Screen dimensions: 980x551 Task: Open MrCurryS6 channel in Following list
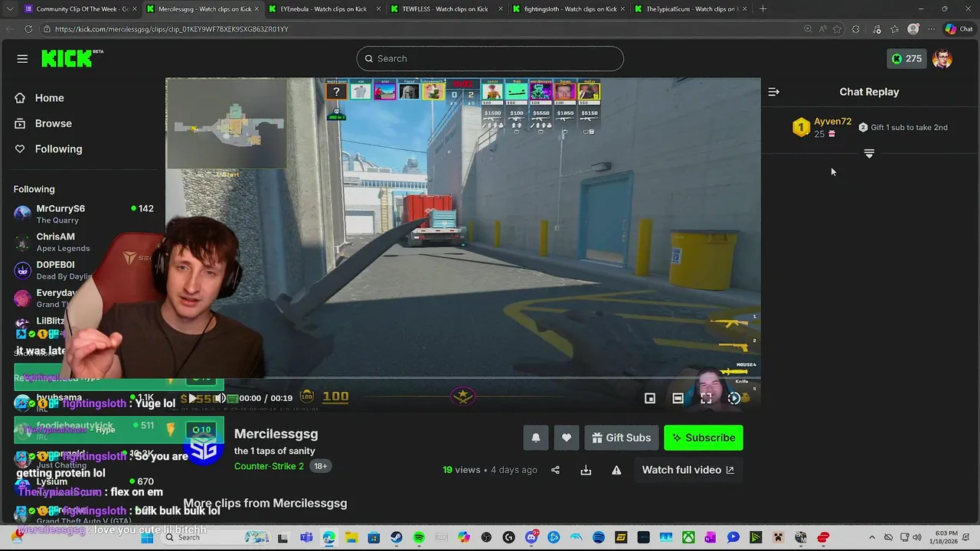pos(84,214)
